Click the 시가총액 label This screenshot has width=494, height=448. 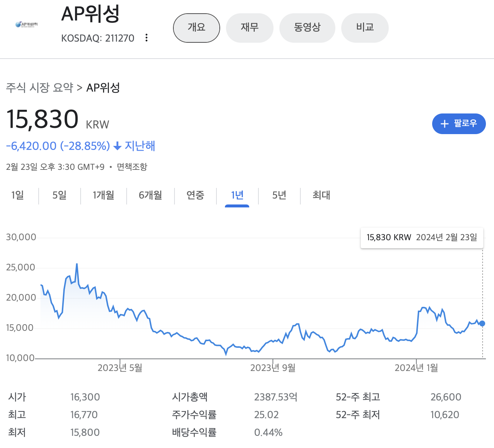click(x=190, y=397)
